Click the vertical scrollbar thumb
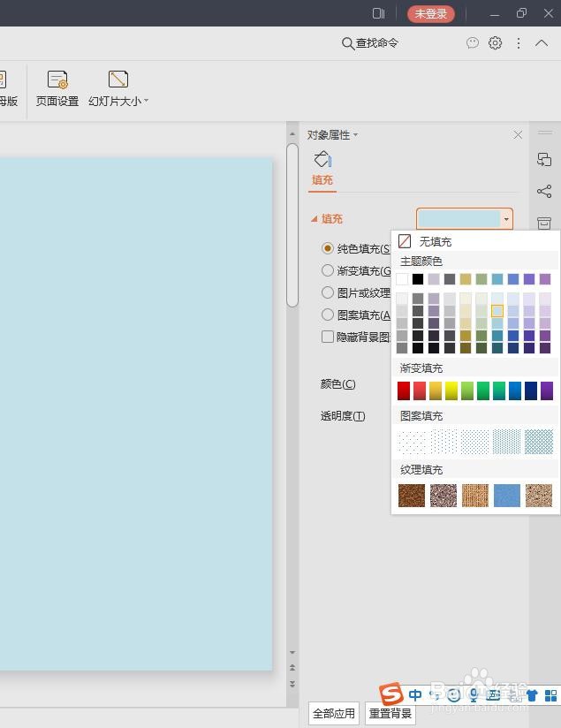 (292, 225)
